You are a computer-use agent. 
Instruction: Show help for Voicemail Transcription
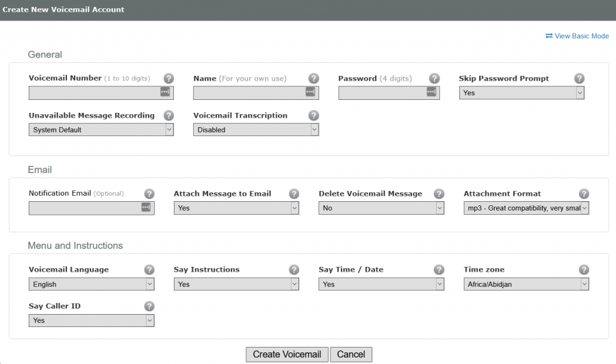[x=313, y=116]
